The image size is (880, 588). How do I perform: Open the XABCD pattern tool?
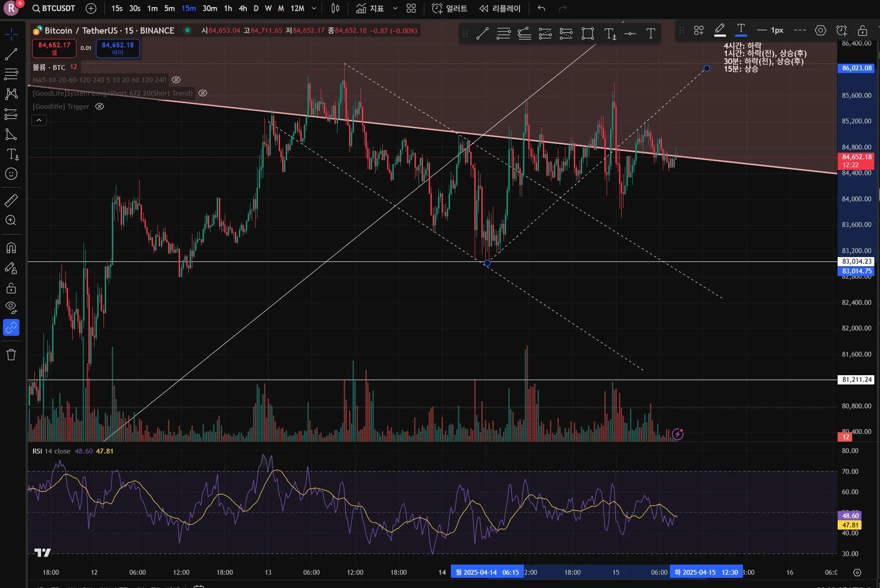[x=11, y=94]
